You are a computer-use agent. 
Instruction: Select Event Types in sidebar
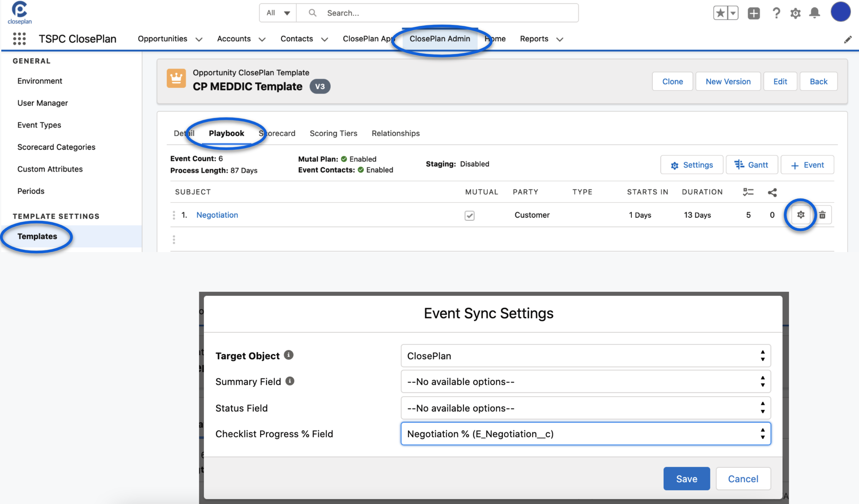pyautogui.click(x=39, y=125)
